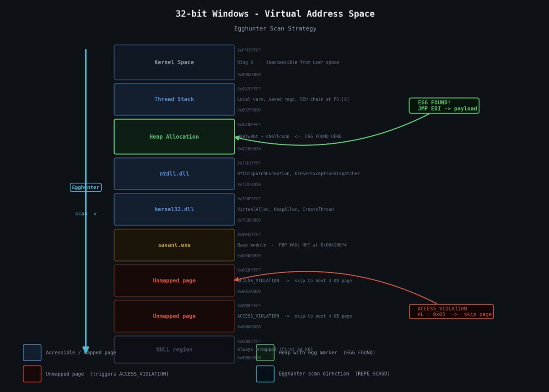Click 'Unmapped page (triggers ACCESS_VIOLATION)' legend text
This screenshot has height=392, width=549.
pos(108,374)
